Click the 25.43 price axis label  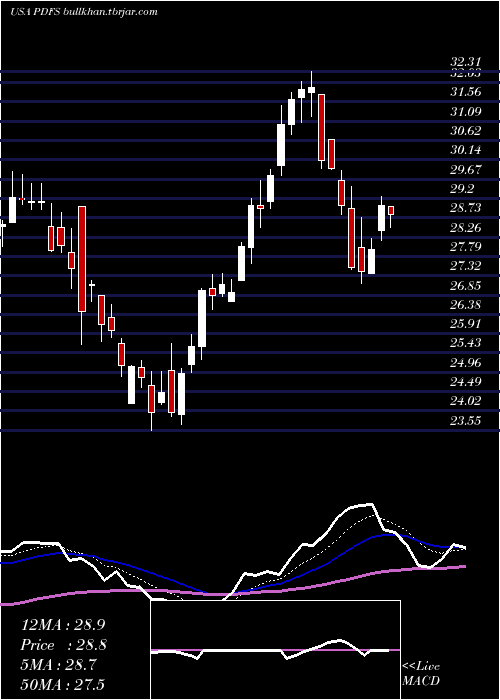pos(466,343)
